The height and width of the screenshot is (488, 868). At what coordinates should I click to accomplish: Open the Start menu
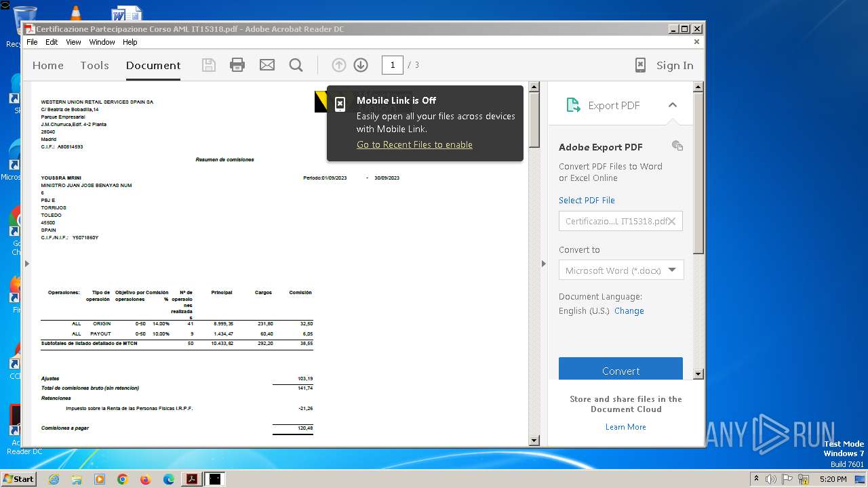click(18, 479)
